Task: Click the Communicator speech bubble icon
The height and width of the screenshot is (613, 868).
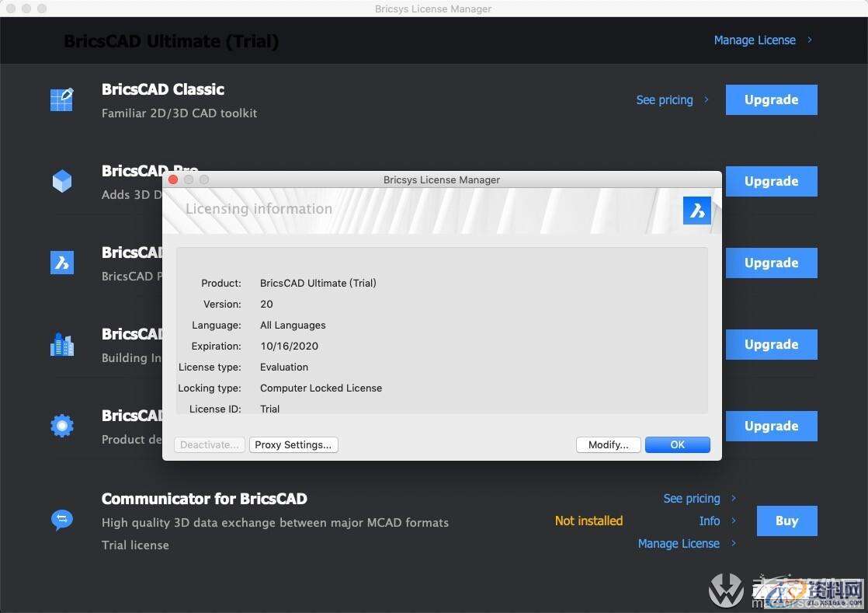Action: [x=61, y=519]
